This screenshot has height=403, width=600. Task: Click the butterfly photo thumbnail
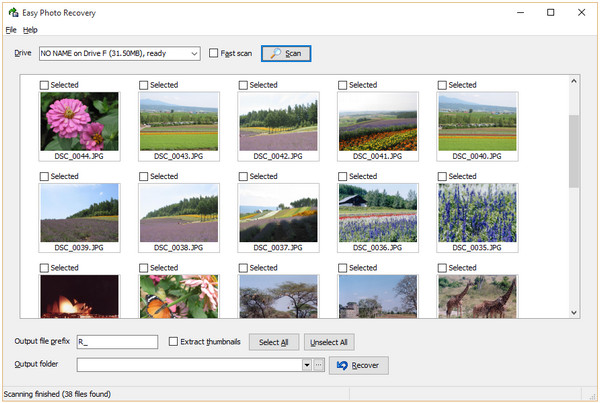179,296
